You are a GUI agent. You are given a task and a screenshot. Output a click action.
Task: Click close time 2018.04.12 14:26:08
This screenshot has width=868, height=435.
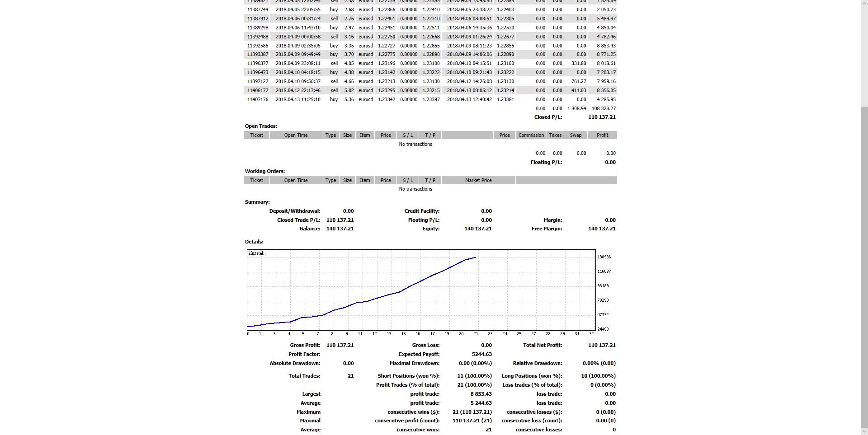[469, 81]
